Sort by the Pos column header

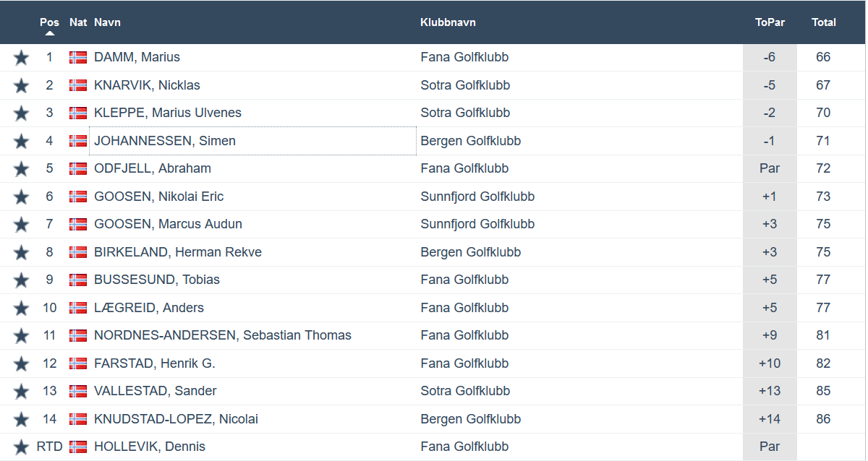pos(49,22)
